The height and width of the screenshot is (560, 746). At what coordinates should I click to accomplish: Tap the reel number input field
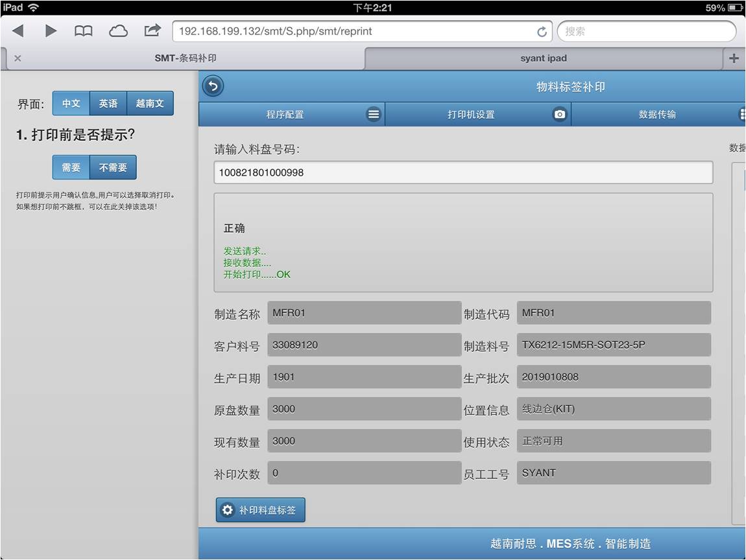tap(463, 172)
